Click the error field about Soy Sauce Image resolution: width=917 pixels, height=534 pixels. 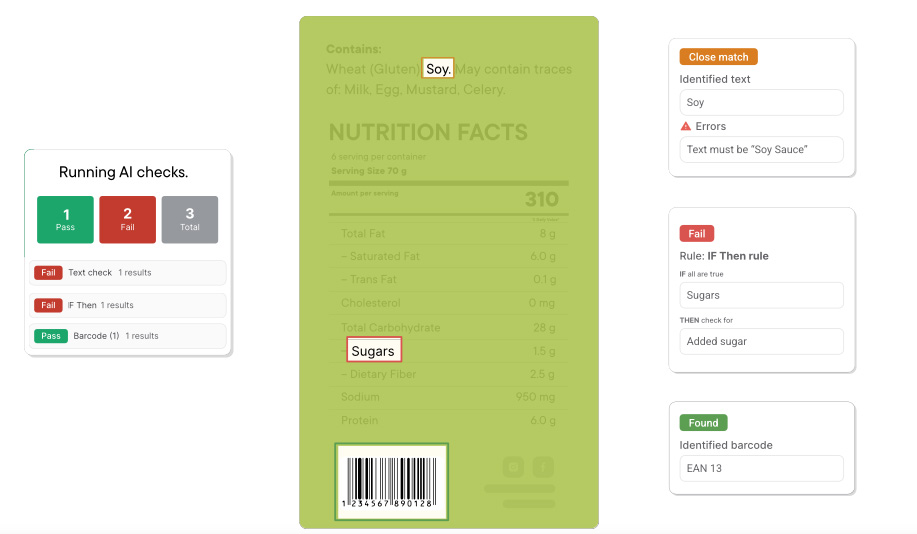coord(761,149)
